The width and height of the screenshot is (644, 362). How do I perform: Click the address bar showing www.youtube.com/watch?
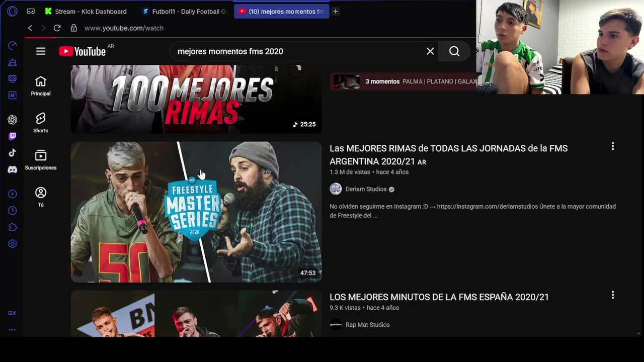[124, 28]
